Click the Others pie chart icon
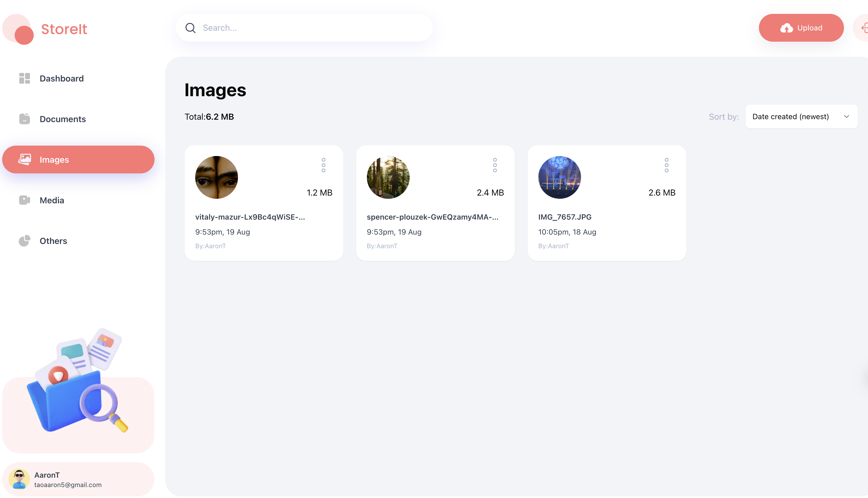 point(24,241)
